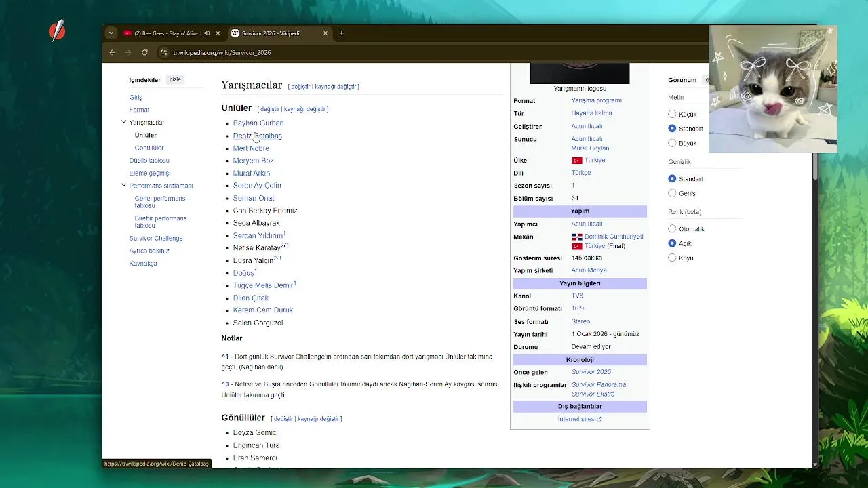The width and height of the screenshot is (868, 488).
Task: Jump to footnote ^1 back-reference
Action: click(225, 357)
